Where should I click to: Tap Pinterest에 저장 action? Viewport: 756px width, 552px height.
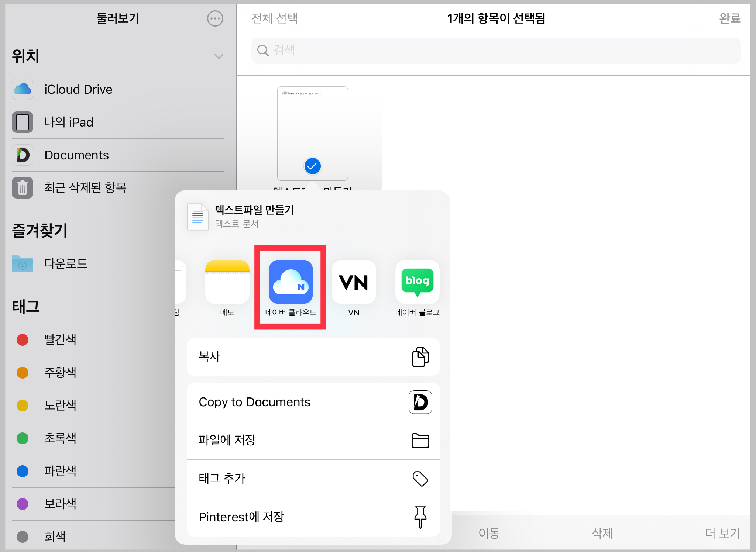313,517
